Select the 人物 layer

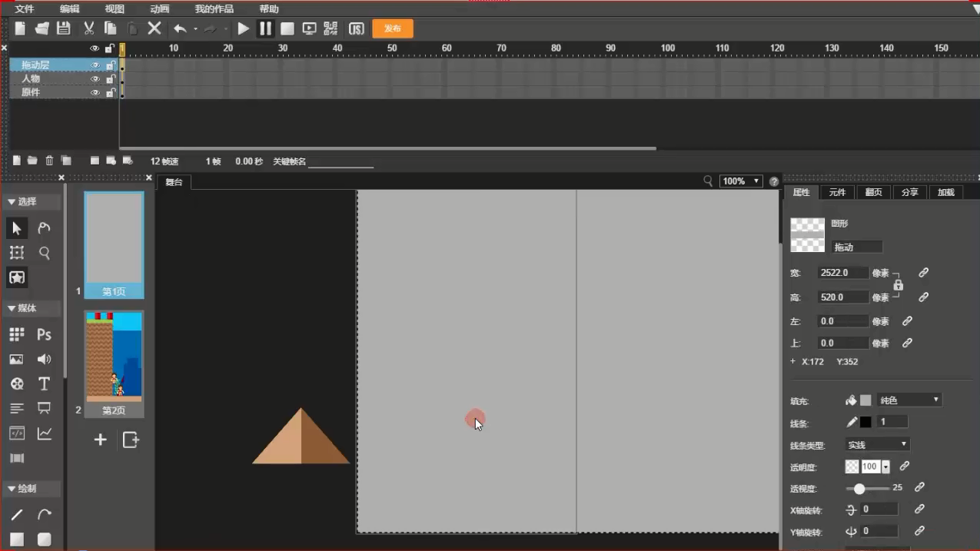(31, 79)
